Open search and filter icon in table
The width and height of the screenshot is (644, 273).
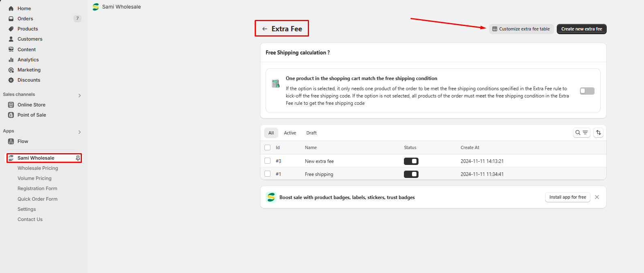point(582,133)
